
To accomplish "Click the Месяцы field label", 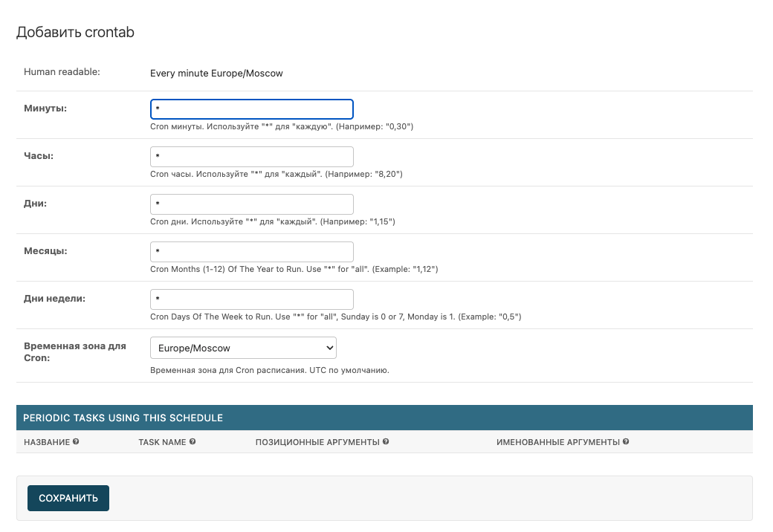I will point(45,250).
